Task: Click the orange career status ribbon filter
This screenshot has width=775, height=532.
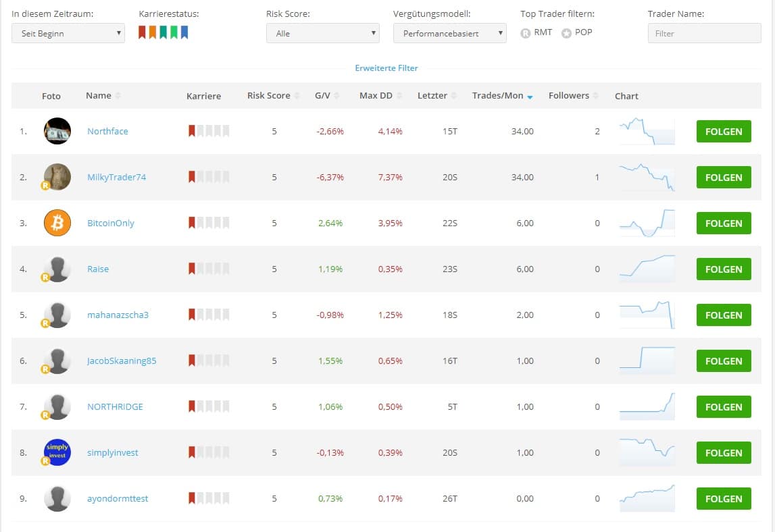Action: pos(153,32)
